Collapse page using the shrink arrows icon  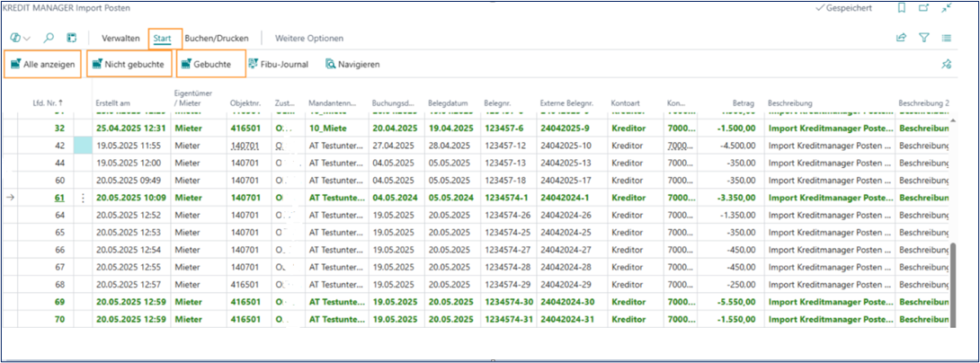pyautogui.click(x=946, y=8)
